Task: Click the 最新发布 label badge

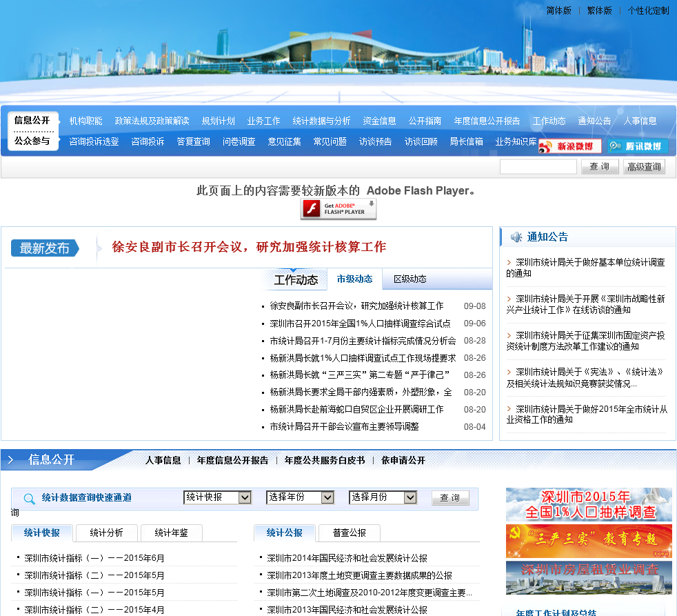Action: (x=45, y=248)
